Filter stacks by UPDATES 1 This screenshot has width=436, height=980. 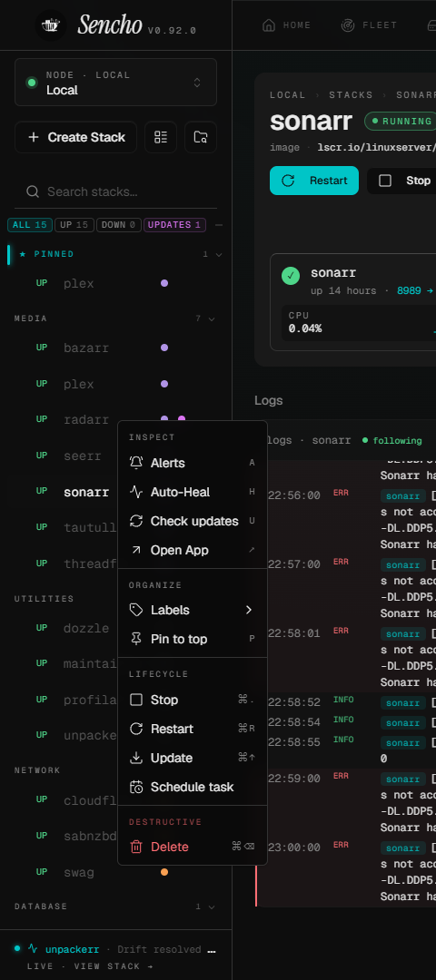[174, 225]
